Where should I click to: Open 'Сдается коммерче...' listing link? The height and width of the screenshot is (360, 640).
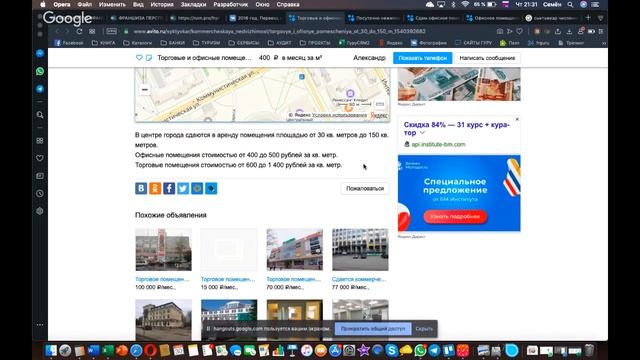(359, 279)
